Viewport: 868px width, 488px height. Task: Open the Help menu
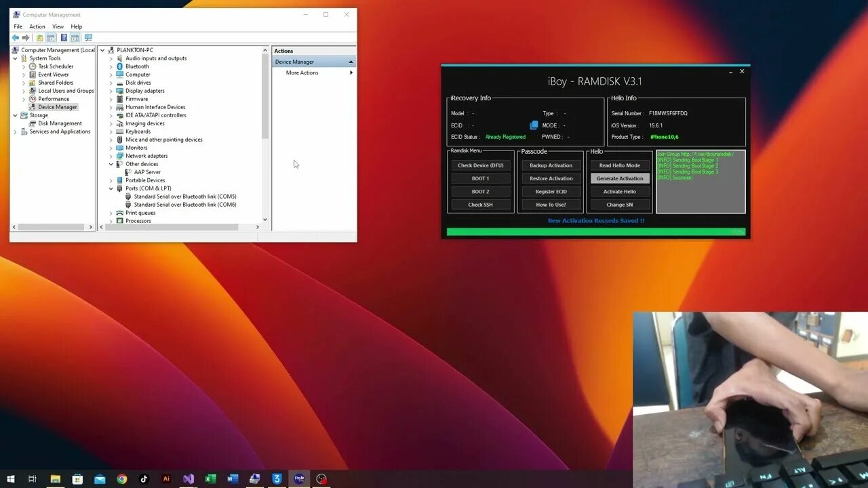[77, 26]
